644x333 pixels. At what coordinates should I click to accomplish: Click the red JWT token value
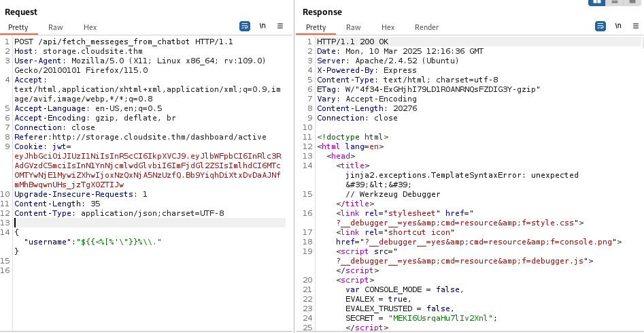click(148, 170)
